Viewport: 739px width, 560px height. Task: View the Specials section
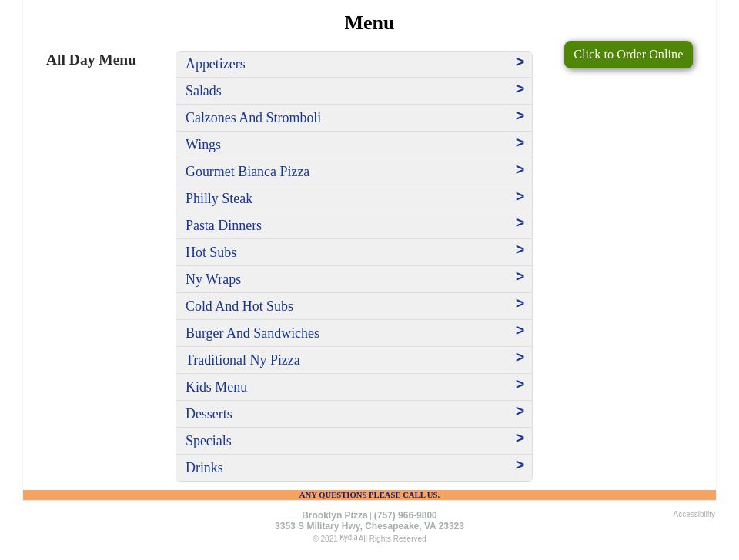pyautogui.click(x=208, y=441)
